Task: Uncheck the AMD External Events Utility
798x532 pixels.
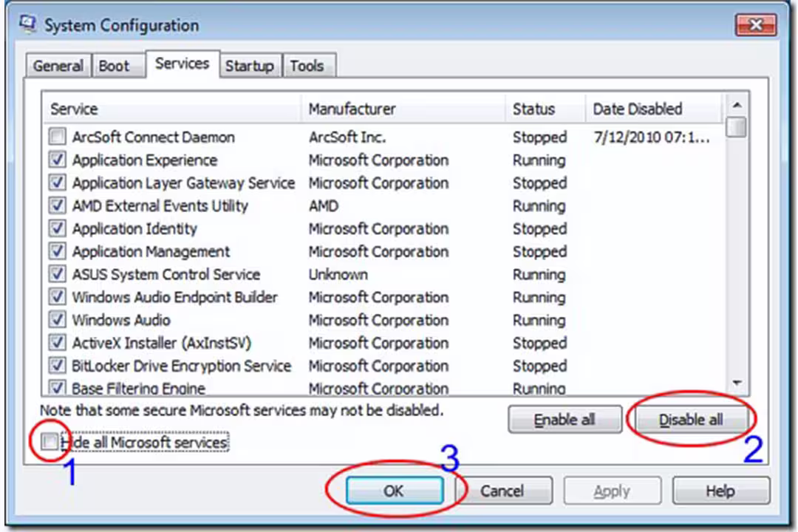Action: click(57, 206)
